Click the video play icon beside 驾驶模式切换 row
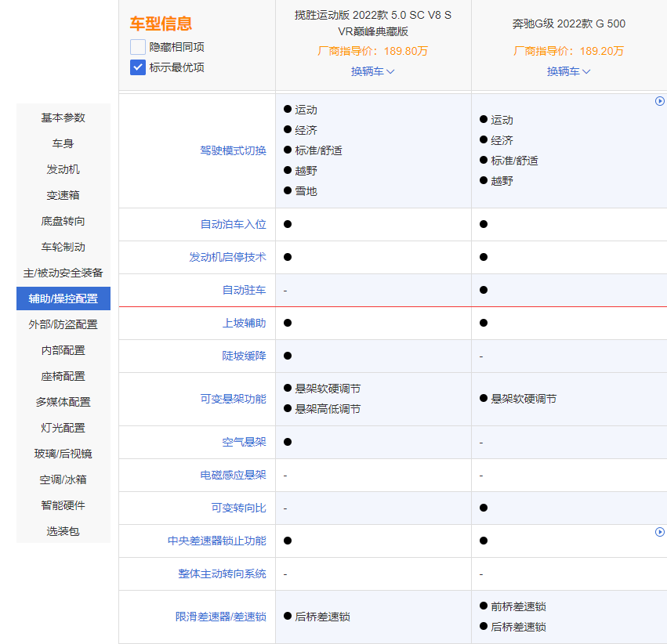 (661, 100)
